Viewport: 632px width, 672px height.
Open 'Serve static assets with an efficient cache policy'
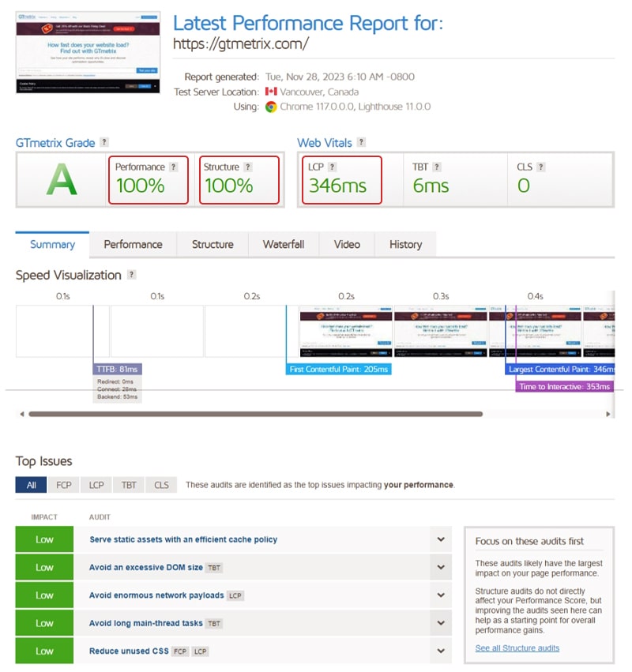coord(183,539)
